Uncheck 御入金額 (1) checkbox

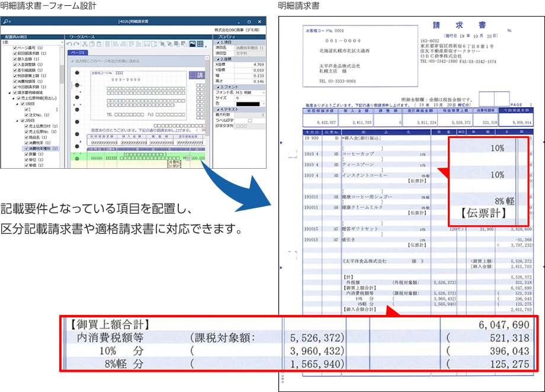(x=15, y=59)
